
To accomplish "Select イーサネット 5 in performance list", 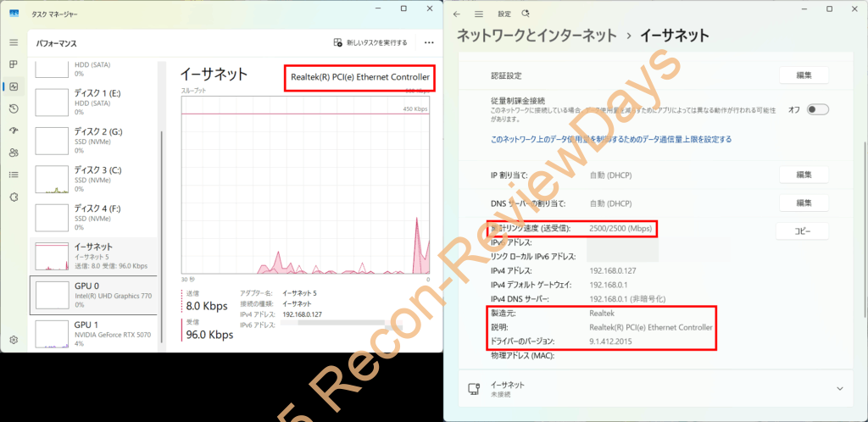I will pos(93,257).
